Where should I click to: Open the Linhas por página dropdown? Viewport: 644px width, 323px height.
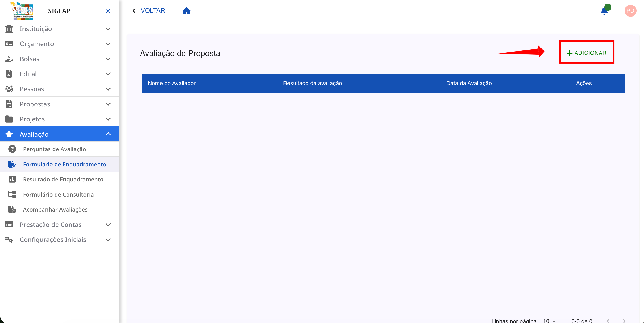pos(549,321)
